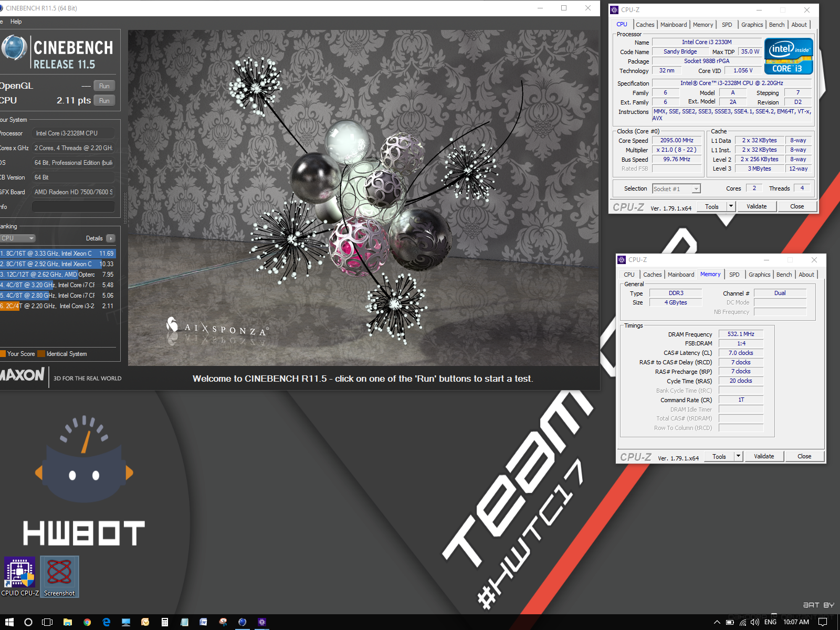Open CPUID CPU-Z desktop shortcut
840x630 pixels.
click(x=20, y=576)
